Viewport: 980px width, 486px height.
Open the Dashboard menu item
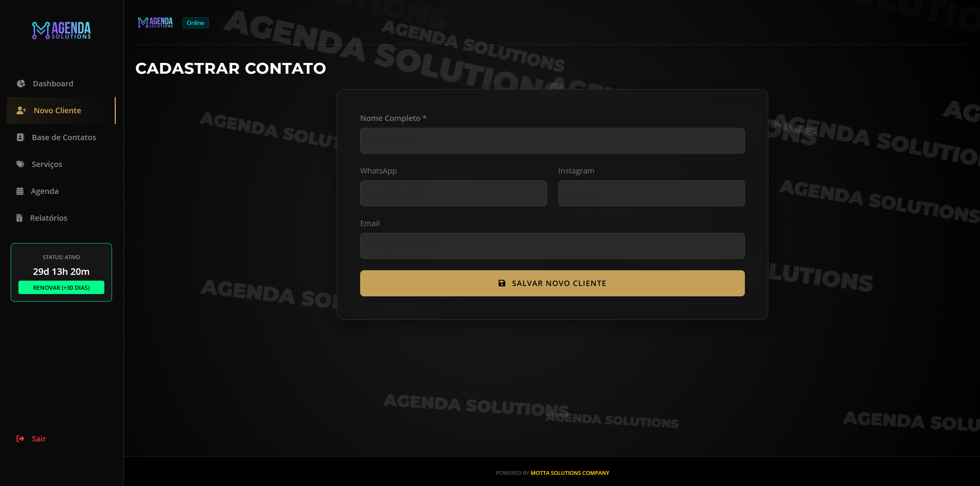(53, 84)
